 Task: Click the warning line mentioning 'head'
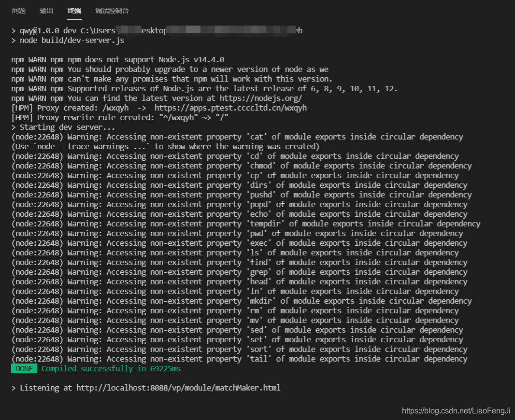(x=240, y=281)
